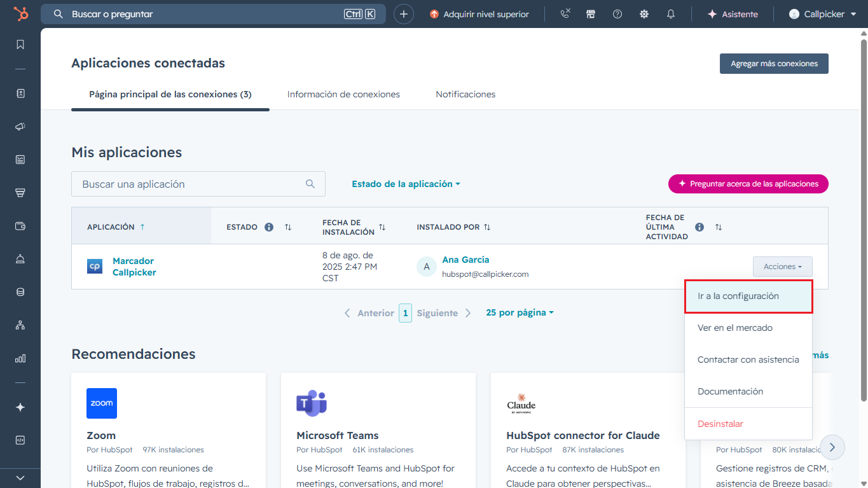Open the Data management database sidebar icon

tap(20, 292)
